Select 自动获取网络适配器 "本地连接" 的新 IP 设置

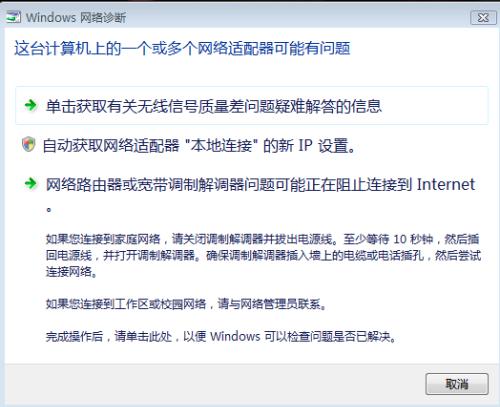point(199,146)
